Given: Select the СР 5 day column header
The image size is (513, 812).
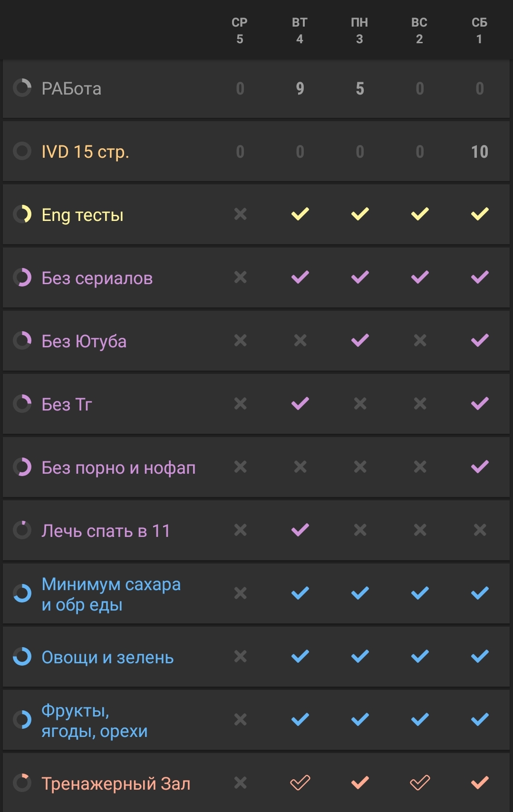Looking at the screenshot, I should point(240,30).
